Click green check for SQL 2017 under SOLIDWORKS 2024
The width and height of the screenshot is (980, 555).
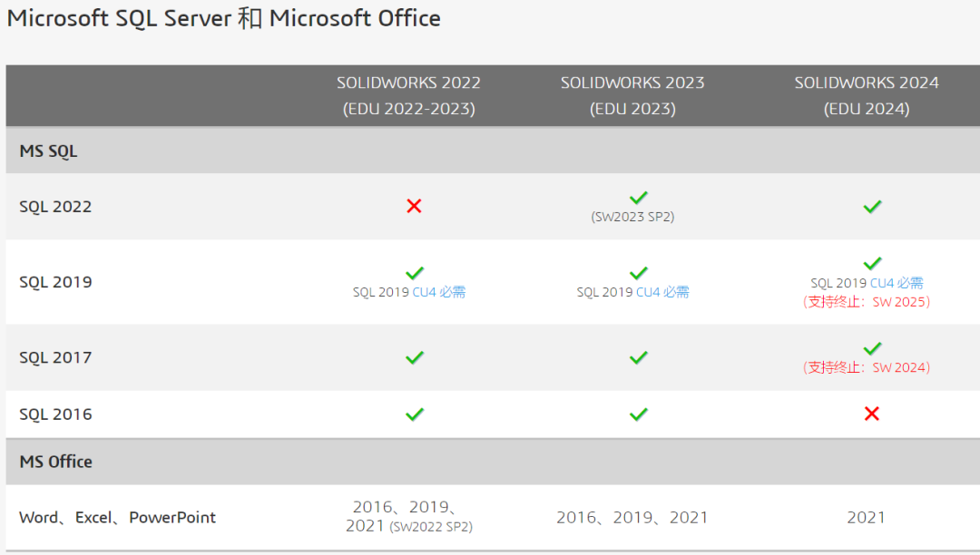[872, 348]
